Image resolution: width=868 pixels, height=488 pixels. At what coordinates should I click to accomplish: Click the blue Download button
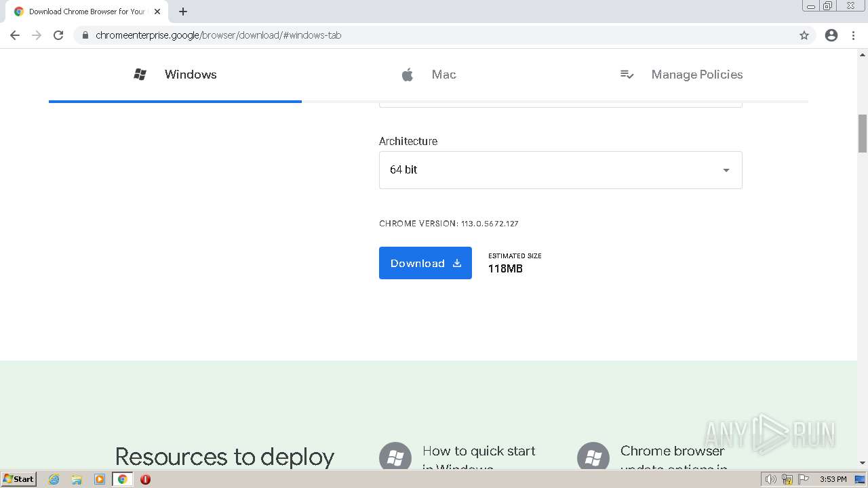[425, 263]
